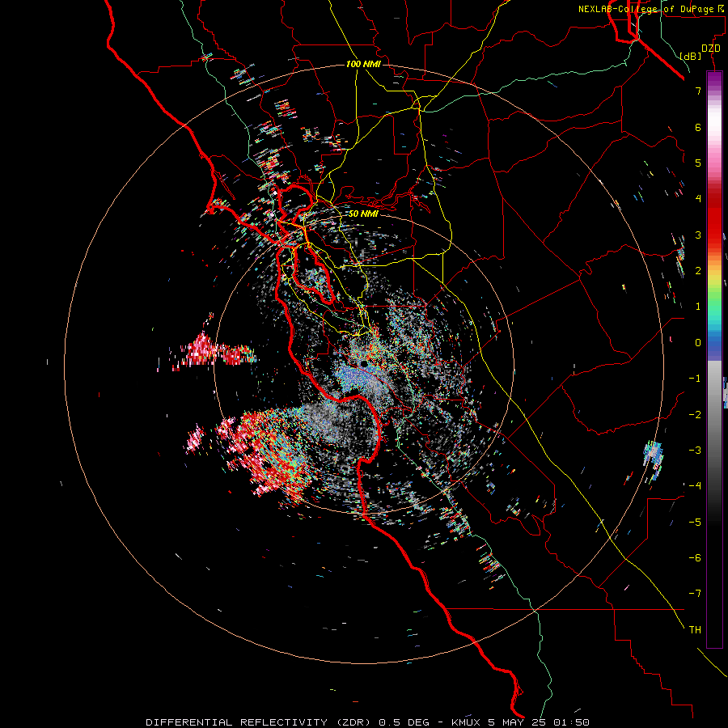Click the ZDR color scale bar
Image resolution: width=728 pixels, height=728 pixels.
(x=714, y=359)
